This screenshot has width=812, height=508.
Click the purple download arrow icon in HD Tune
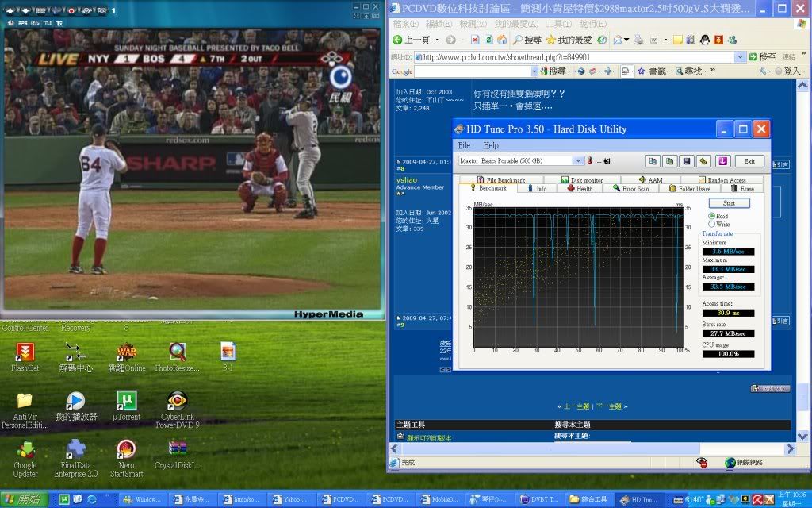[723, 161]
